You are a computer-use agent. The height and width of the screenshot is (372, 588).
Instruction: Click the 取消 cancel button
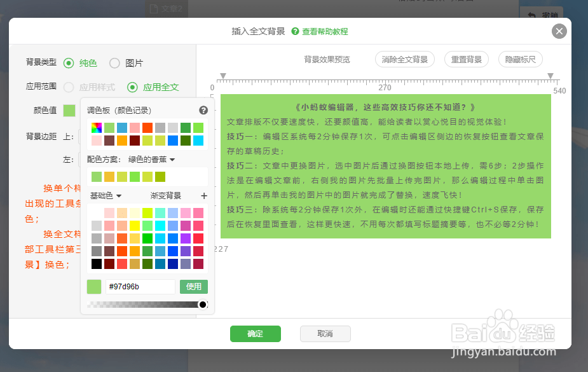[x=325, y=333]
